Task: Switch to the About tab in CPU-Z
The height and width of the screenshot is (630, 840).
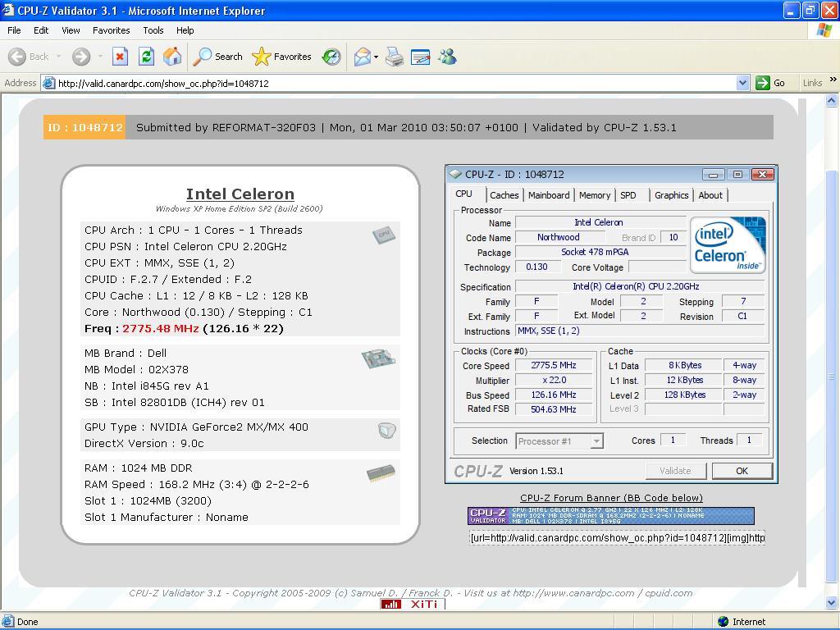Action: (710, 195)
